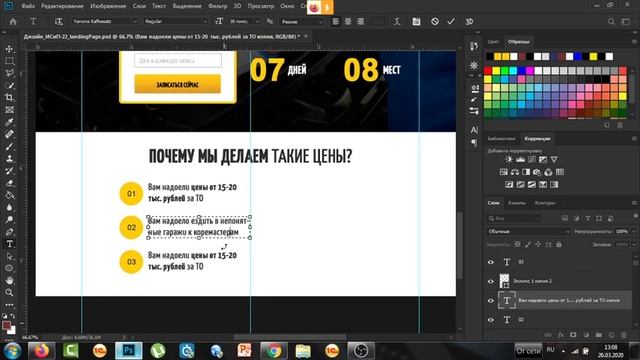The height and width of the screenshot is (360, 640).
Task: Switch to the Каналы tab
Action: 517,203
